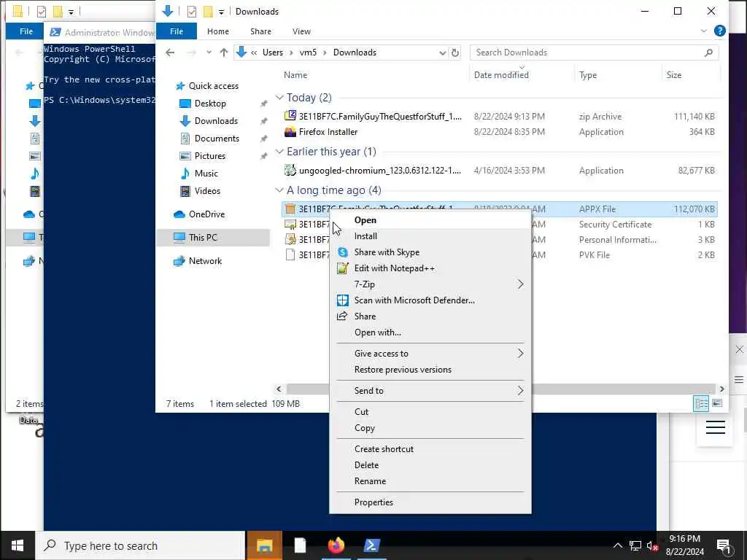Switch to the View ribbon tab
Screen dimensions: 747x560
pyautogui.click(x=301, y=31)
